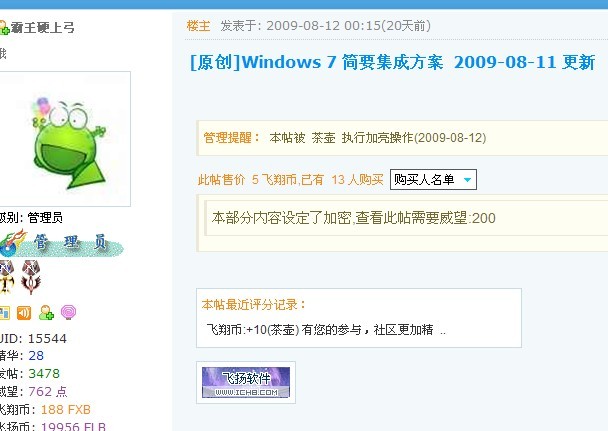Click the frog avatar picture
Screen dimensions: 608x431
click(x=65, y=139)
